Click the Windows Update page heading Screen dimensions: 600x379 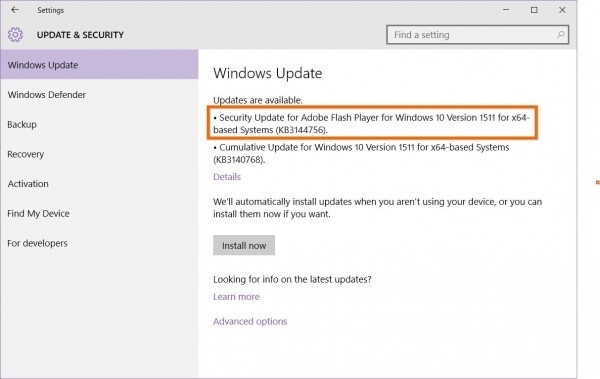267,73
